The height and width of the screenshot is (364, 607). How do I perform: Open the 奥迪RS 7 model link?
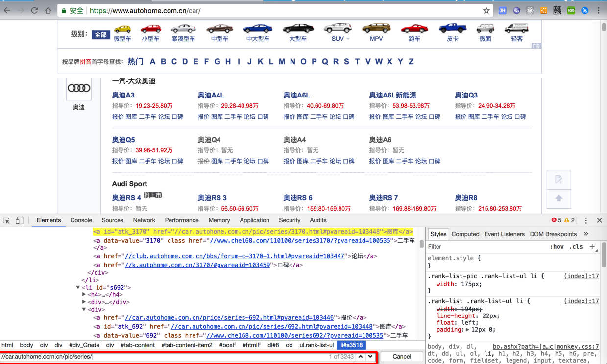pos(384,198)
